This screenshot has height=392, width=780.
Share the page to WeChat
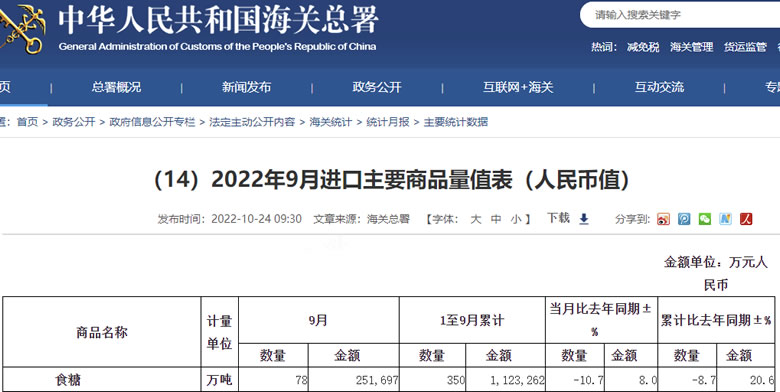click(x=705, y=219)
